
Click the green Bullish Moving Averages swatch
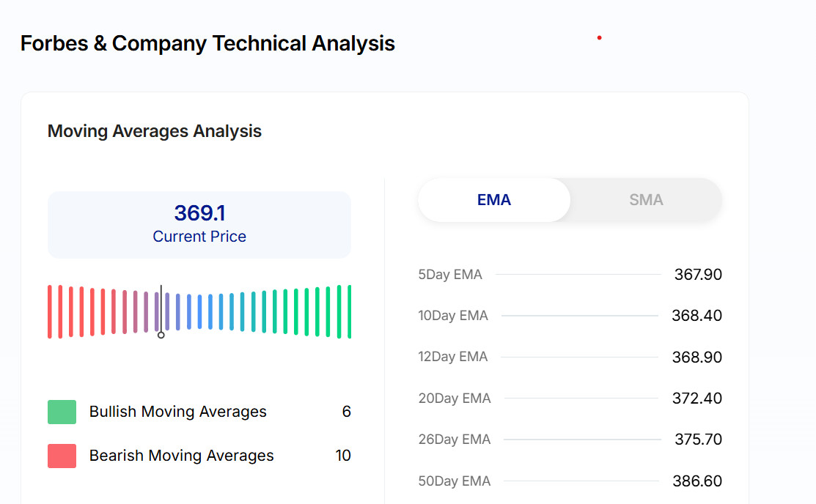pyautogui.click(x=62, y=412)
